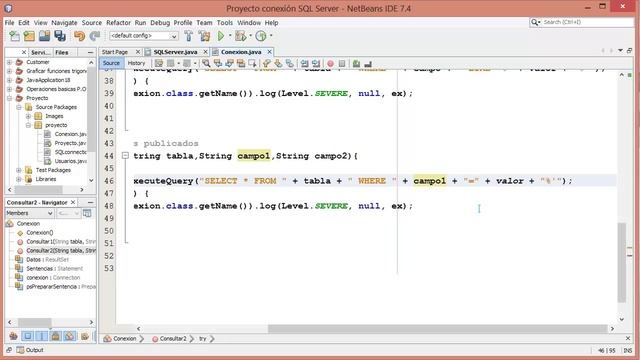This screenshot has height=360, width=640.
Task: Expand the Customer project node
Action: click(9, 62)
